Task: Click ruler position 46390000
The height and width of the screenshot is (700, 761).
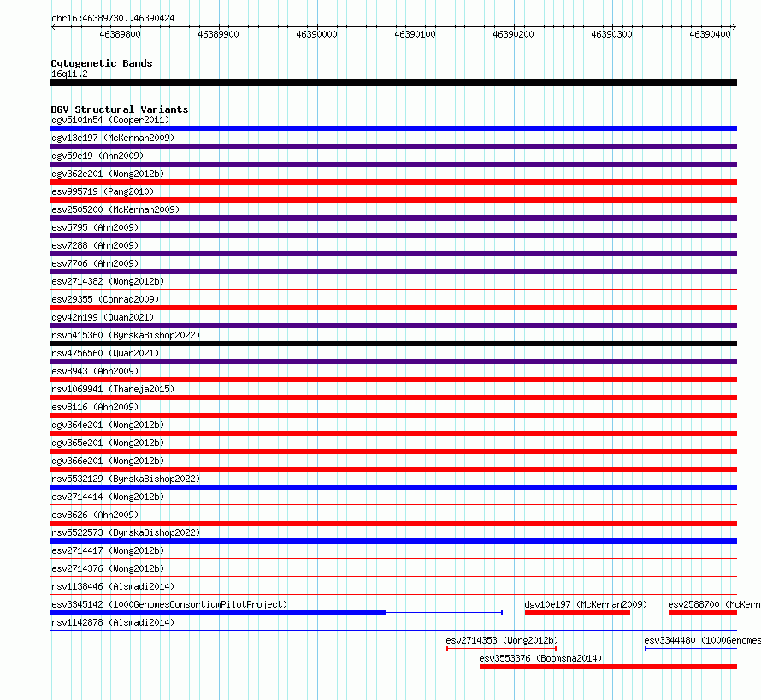Action: click(x=316, y=34)
